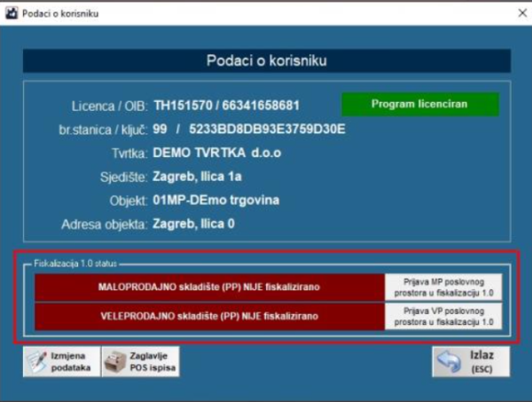
Task: Register VP poslovnog prostora for fiskalizacija 1.0
Action: (x=442, y=316)
